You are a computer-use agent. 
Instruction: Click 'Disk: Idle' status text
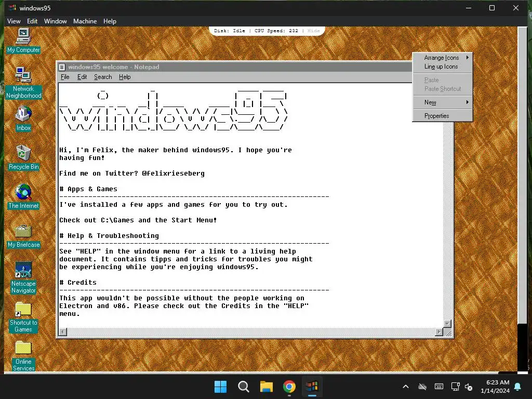[229, 31]
